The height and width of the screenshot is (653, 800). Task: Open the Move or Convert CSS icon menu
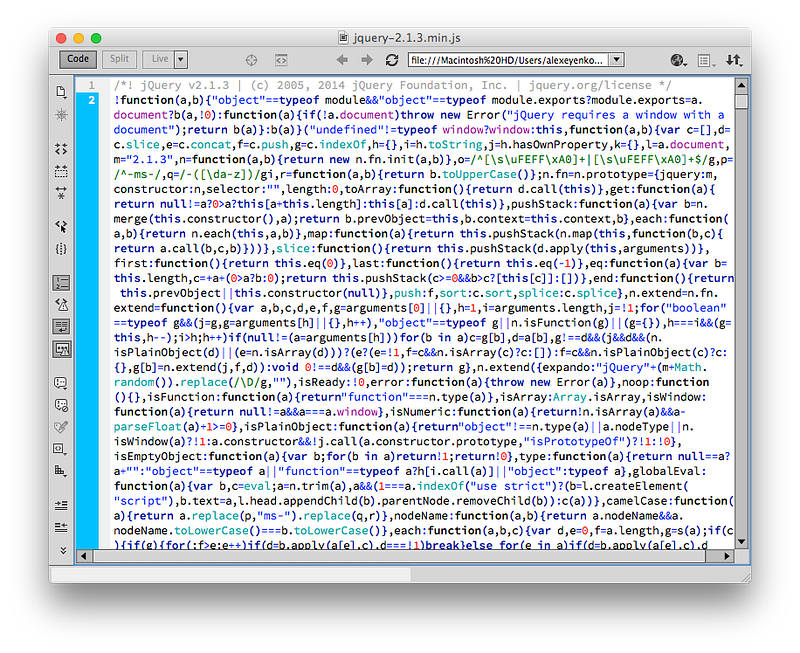pyautogui.click(x=61, y=471)
